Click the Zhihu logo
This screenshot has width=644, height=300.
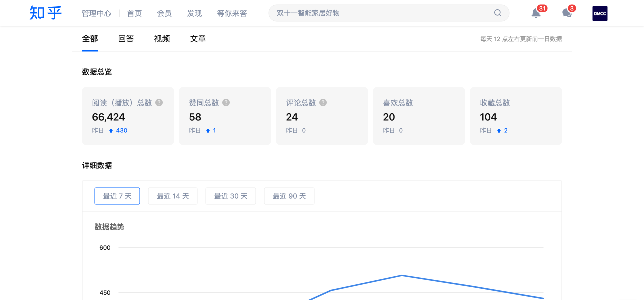coord(45,13)
